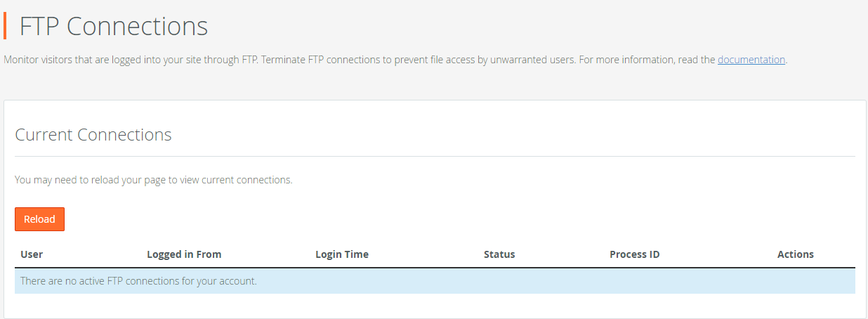Click the divider line under Current Connections

tap(435, 156)
